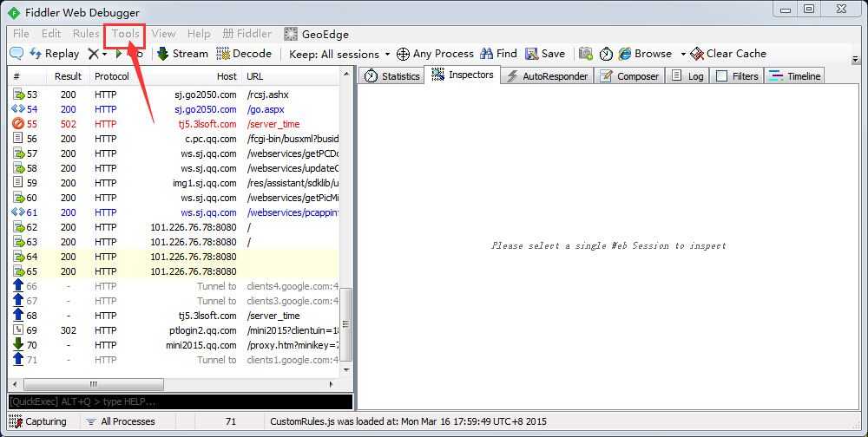
Task: Click the up arrow icon of session 68
Action: [x=17, y=316]
